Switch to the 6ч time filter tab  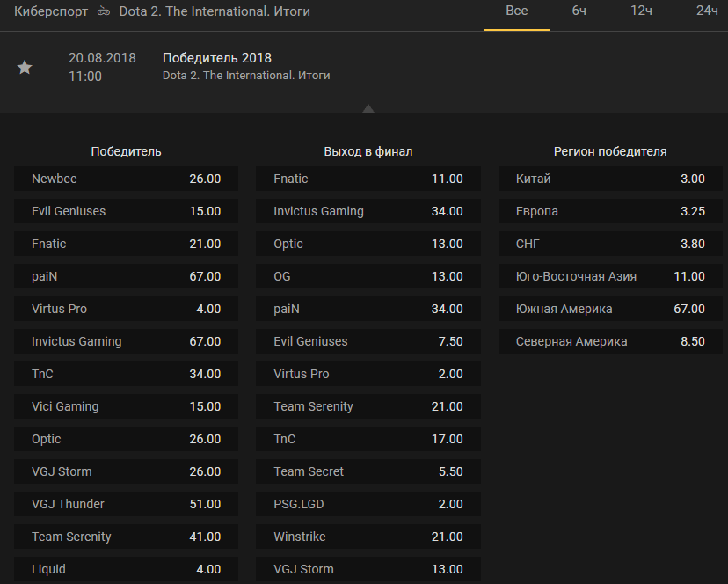click(x=579, y=11)
